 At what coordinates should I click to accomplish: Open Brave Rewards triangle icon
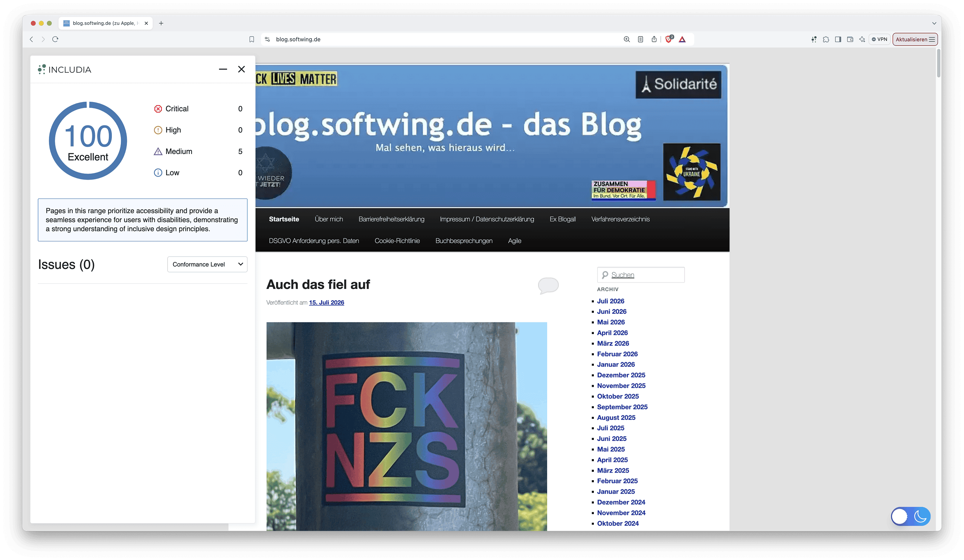pos(682,40)
